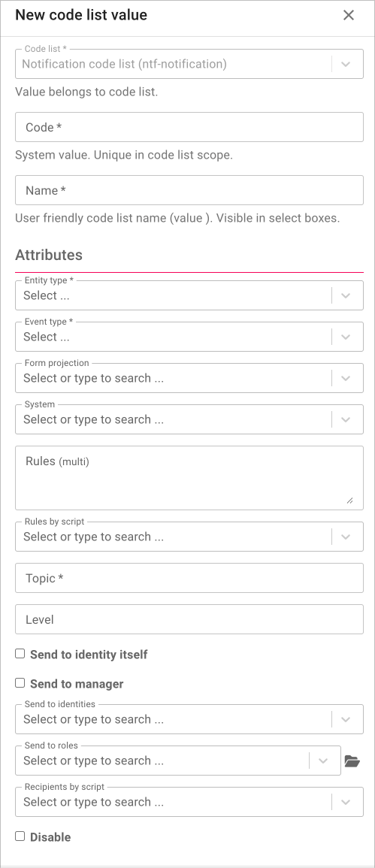Open Recipients by script dropdown arrow
Viewport: 375px width, 868px height.
point(346,802)
